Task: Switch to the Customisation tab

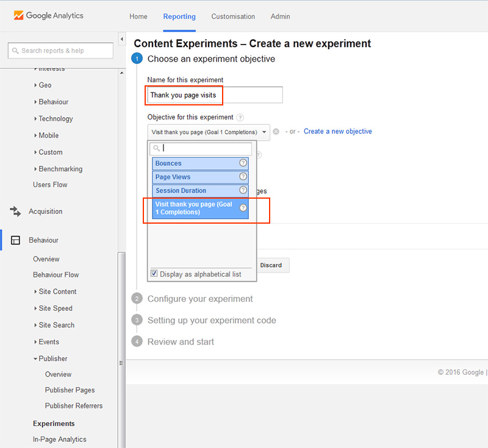Action: click(x=233, y=16)
